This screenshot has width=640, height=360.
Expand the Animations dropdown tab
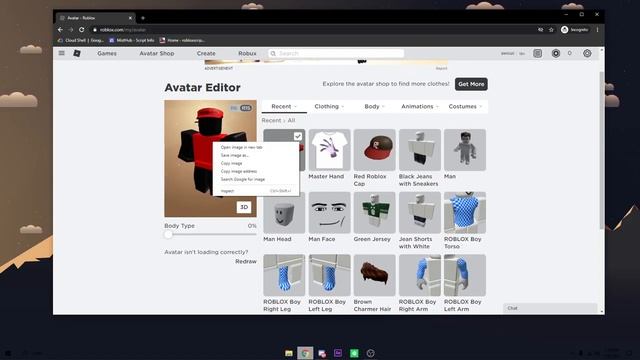(x=420, y=106)
